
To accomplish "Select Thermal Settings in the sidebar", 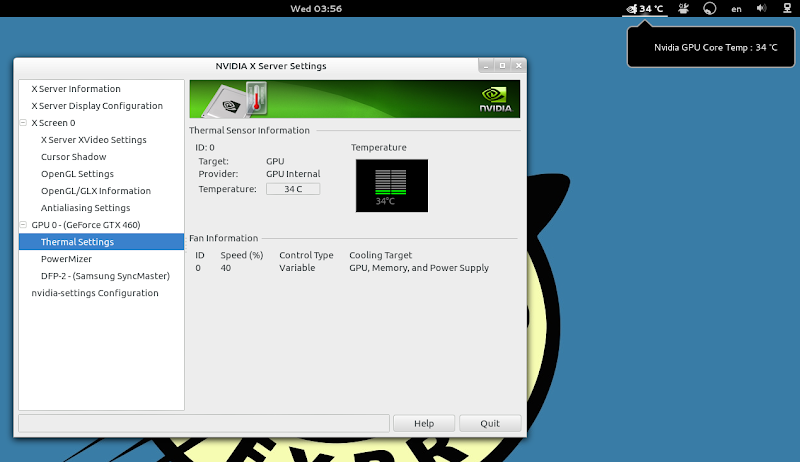I will tap(101, 242).
